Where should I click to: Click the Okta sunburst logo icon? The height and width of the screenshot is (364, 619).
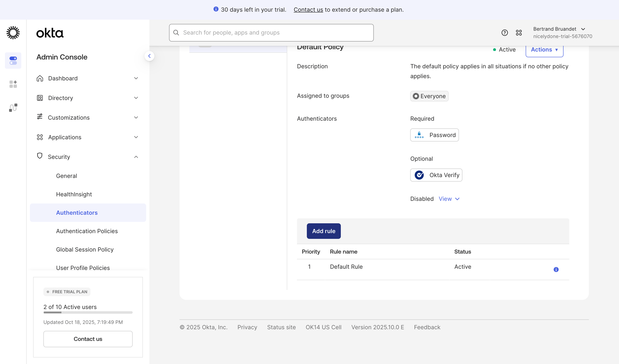click(13, 33)
